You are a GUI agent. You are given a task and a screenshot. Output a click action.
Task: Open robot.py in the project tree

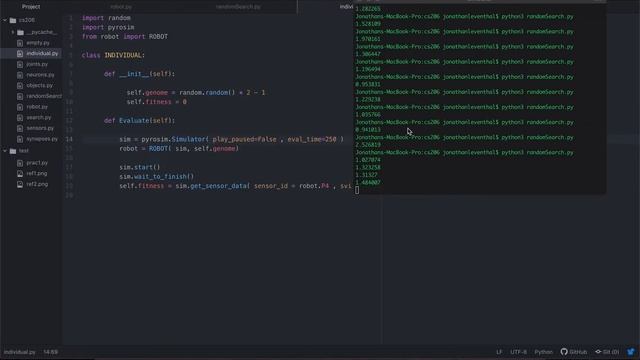point(37,107)
